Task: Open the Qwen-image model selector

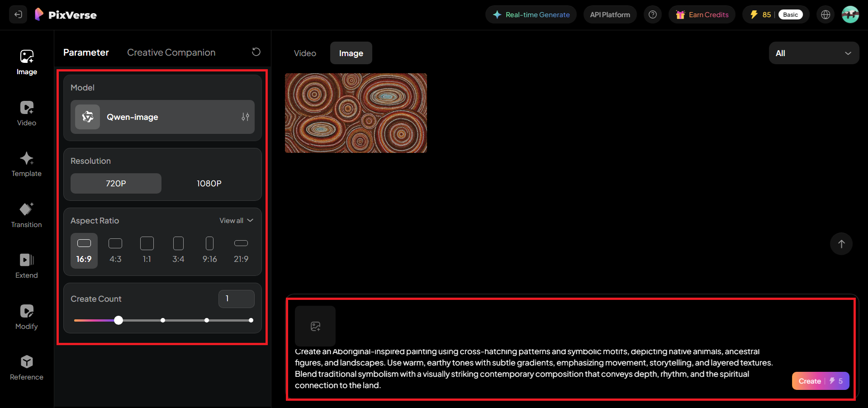Action: point(162,117)
